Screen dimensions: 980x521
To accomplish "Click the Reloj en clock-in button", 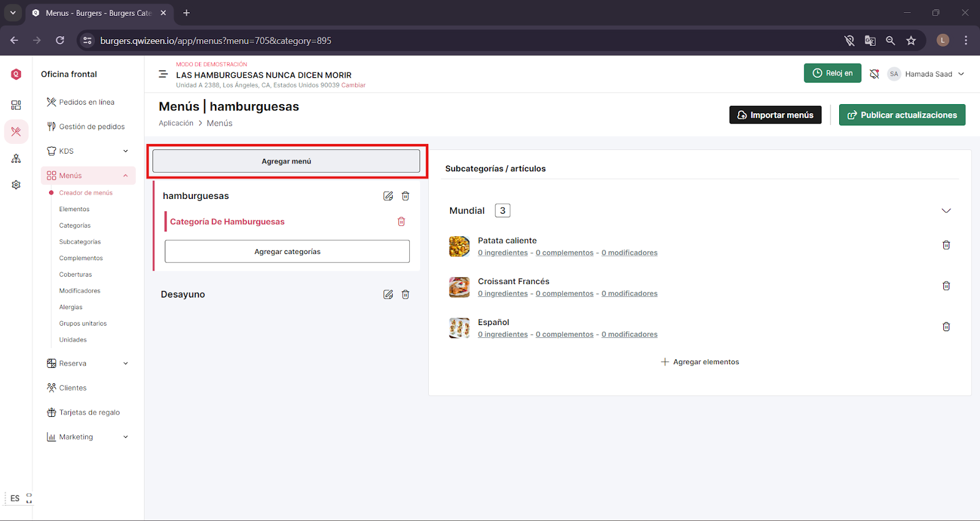I will [x=832, y=73].
